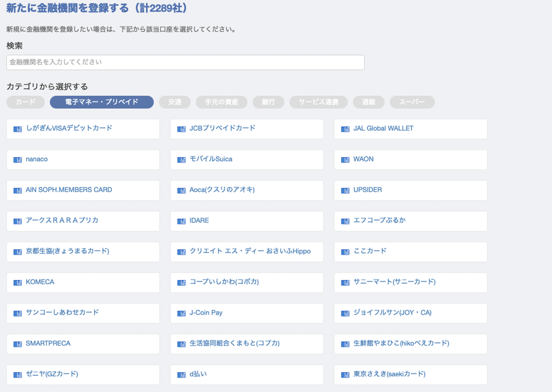The height and width of the screenshot is (392, 552).
Task: Click the icon beside 京都生協(きょうまるカード)
Action: tap(18, 252)
